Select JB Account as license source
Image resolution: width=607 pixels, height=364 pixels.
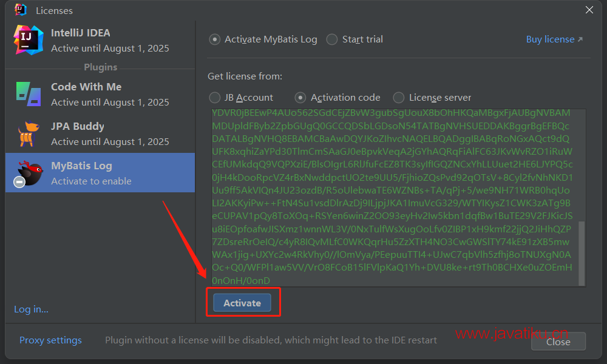(x=214, y=98)
